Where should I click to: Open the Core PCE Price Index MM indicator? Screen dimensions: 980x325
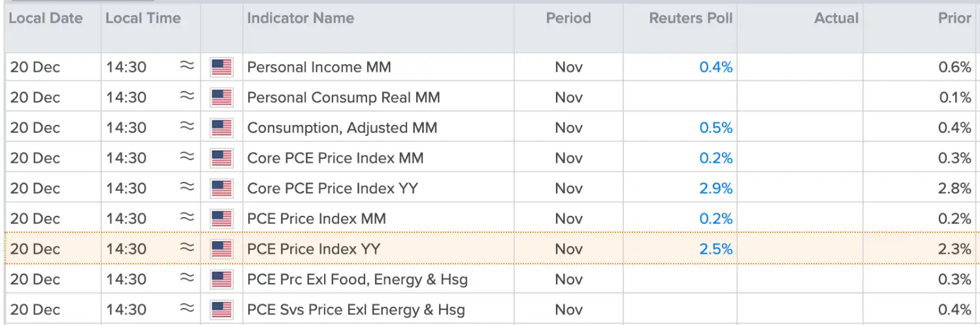[335, 158]
